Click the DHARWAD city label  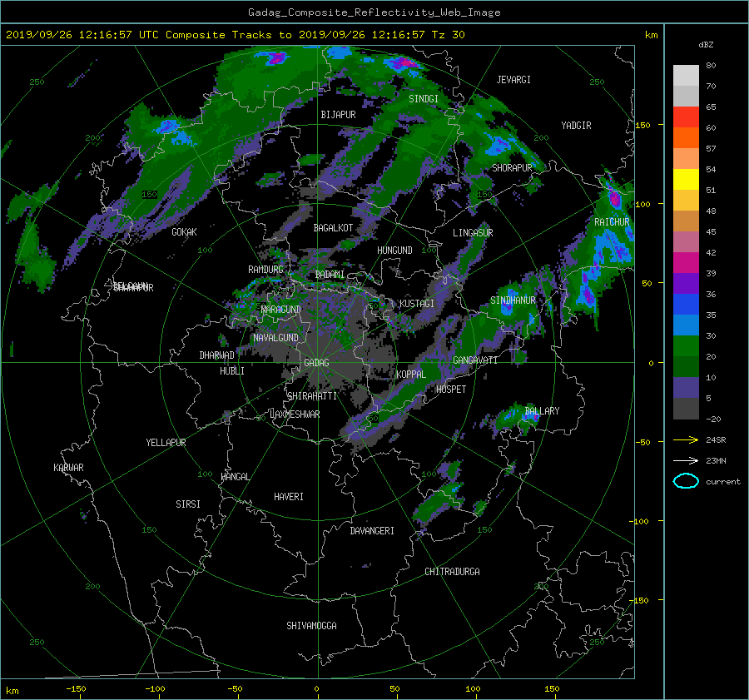[217, 355]
